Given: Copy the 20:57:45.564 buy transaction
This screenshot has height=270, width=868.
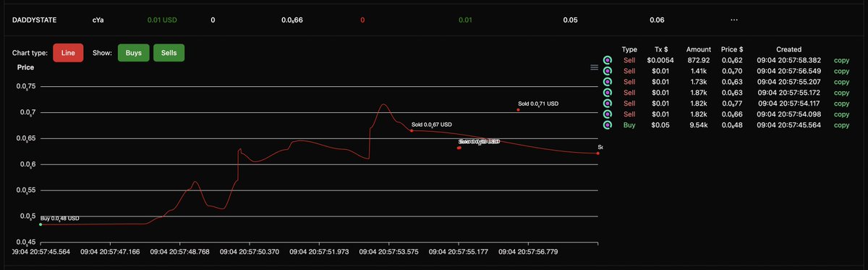Looking at the screenshot, I should click(841, 125).
